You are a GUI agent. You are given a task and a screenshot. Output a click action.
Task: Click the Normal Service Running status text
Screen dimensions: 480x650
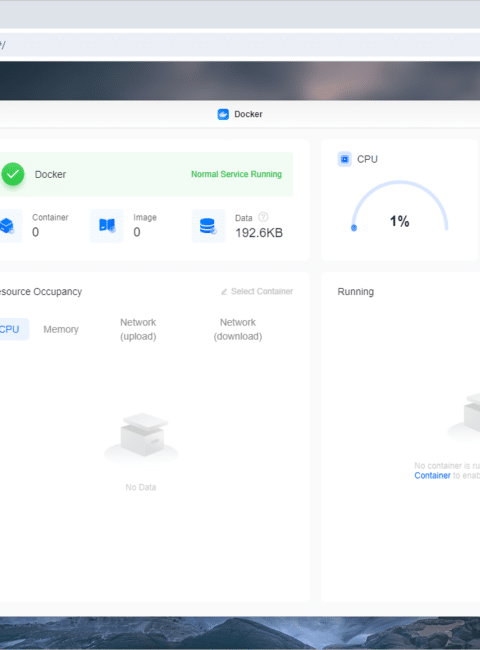[236, 174]
